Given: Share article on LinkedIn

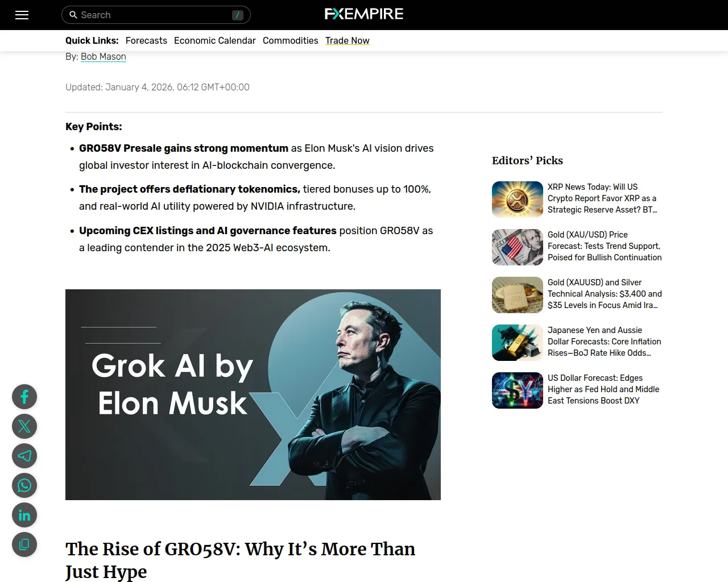Looking at the screenshot, I should pos(24,515).
